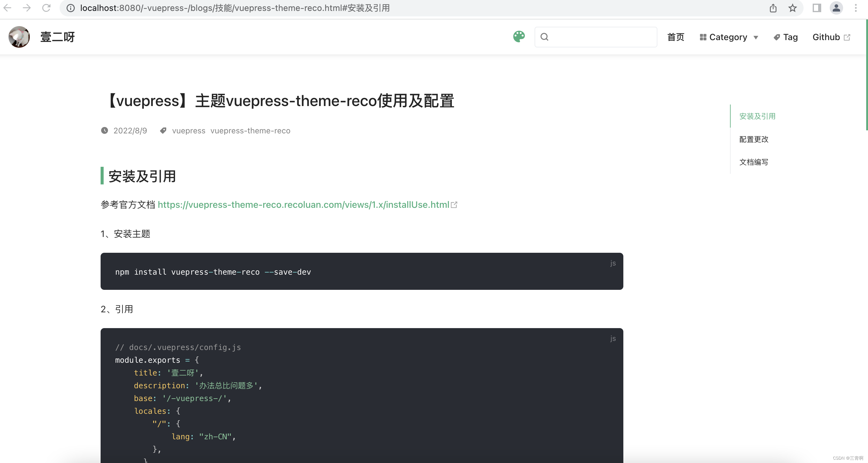The image size is (868, 463).
Task: Click the clock icon beside the post date
Action: (x=105, y=131)
